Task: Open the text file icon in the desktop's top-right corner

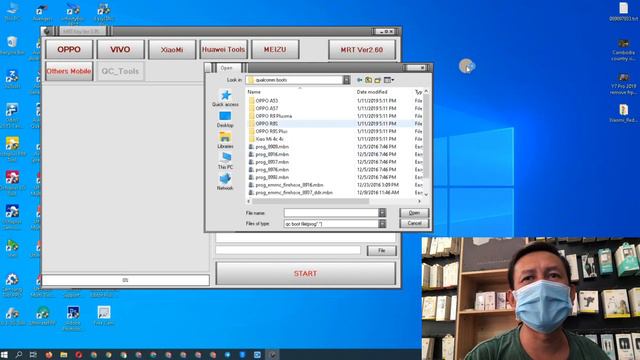Action: click(x=623, y=11)
